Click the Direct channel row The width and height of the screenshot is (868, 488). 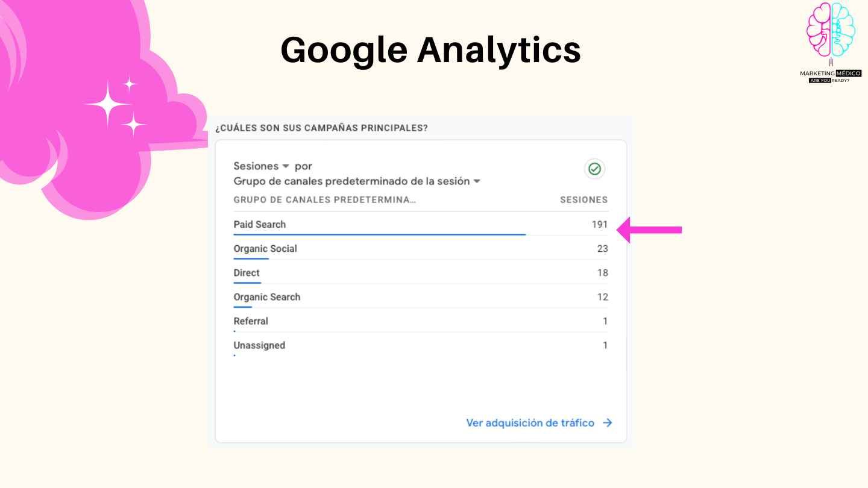tap(421, 273)
